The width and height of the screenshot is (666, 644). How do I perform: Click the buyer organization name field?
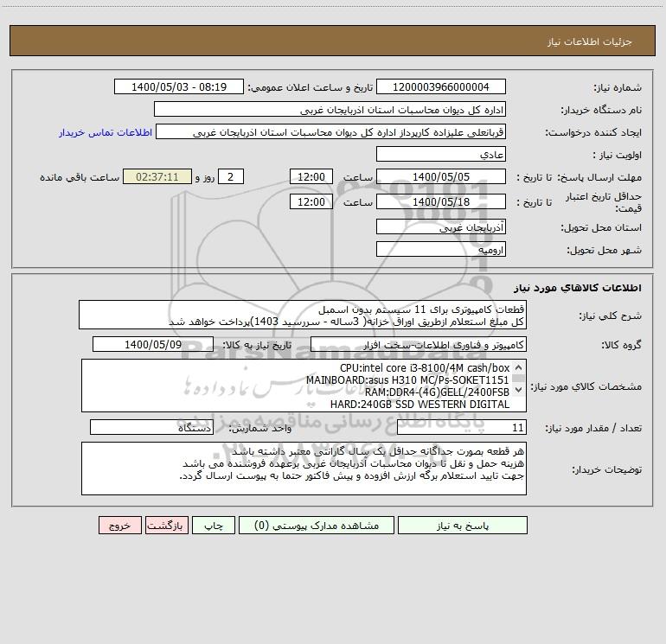point(330,110)
